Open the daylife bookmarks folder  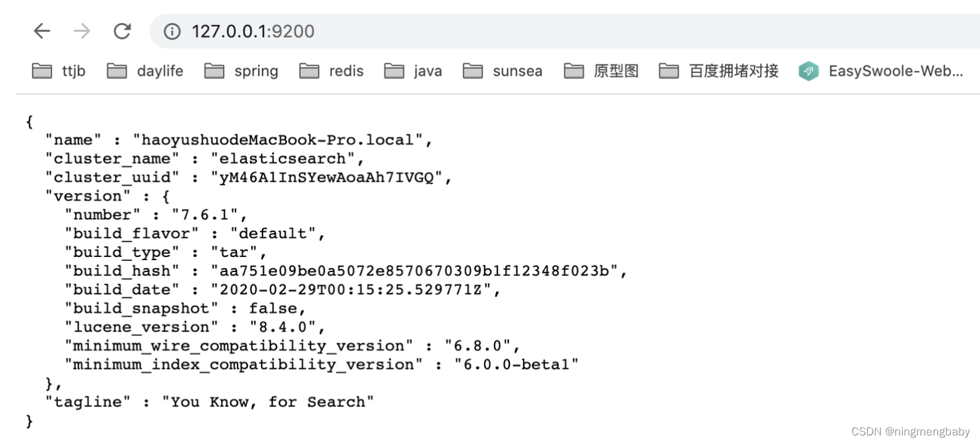[x=160, y=71]
